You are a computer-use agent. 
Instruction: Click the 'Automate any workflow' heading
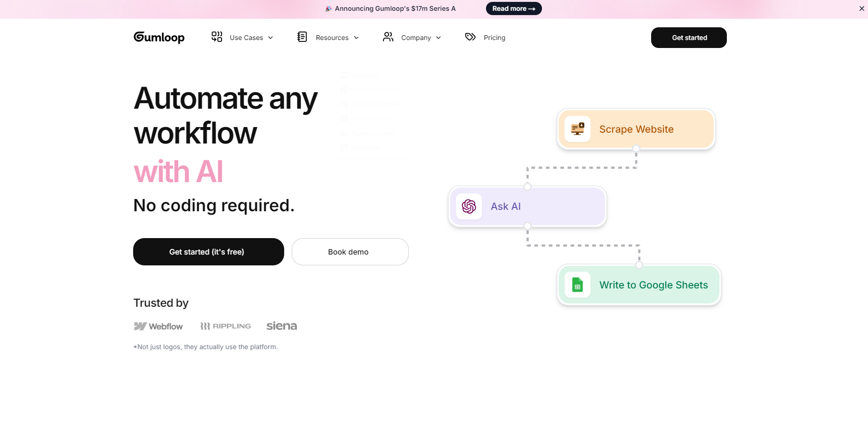point(226,116)
